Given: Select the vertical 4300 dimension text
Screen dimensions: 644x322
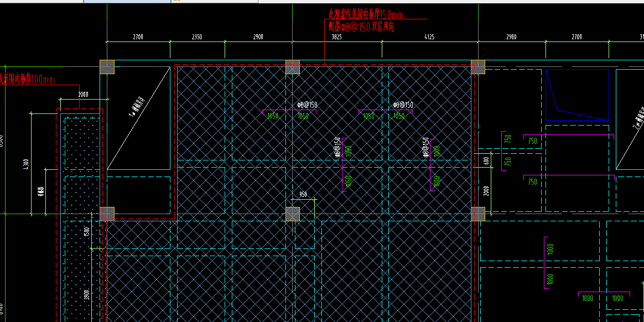Looking at the screenshot, I should pos(26,163).
